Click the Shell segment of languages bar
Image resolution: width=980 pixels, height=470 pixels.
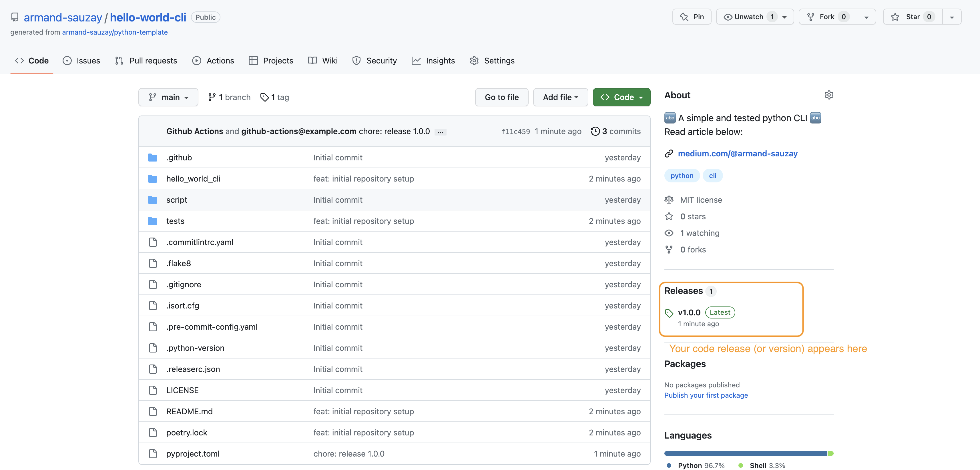(831, 454)
